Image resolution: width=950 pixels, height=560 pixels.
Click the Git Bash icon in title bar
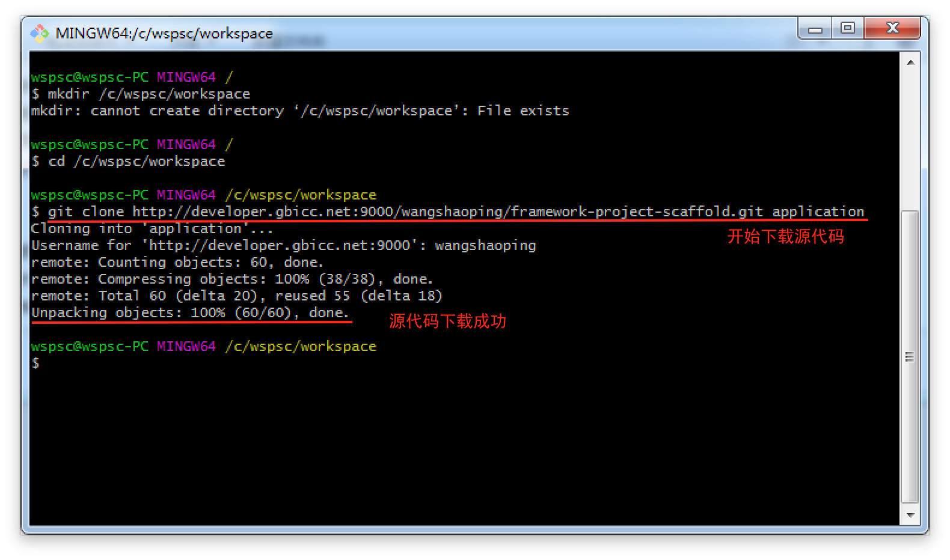pos(40,33)
